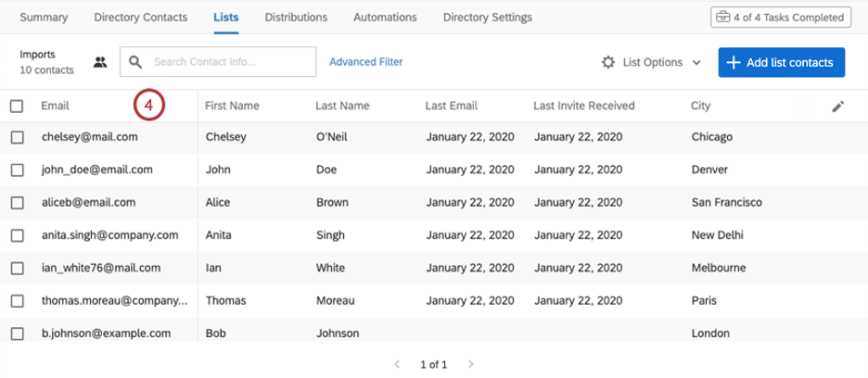Tick checkbox for b.johnson@example.com
The height and width of the screenshot is (378, 868).
(x=18, y=334)
